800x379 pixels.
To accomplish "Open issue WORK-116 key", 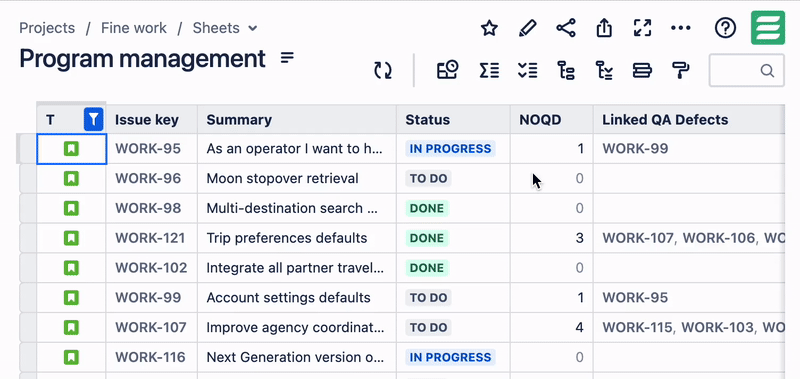I will [150, 357].
